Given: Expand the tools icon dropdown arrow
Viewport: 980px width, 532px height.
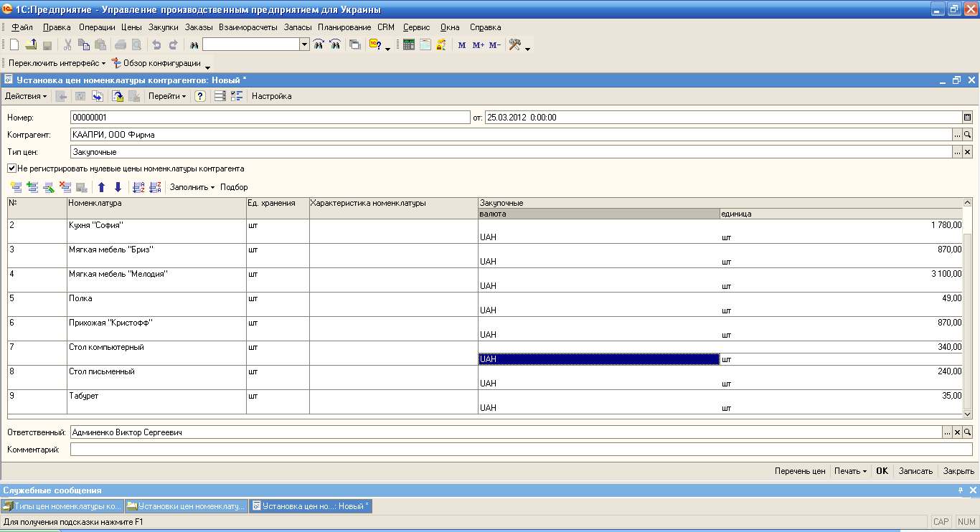Looking at the screenshot, I should point(528,48).
